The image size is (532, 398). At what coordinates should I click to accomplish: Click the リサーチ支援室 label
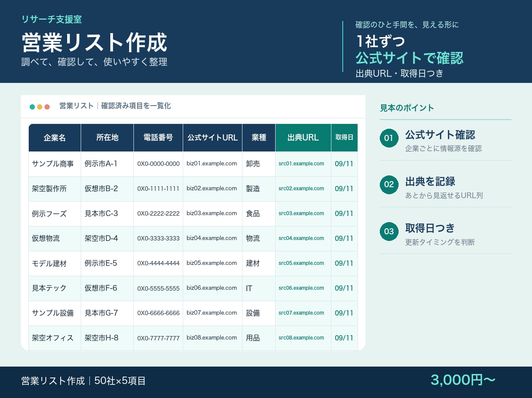[x=51, y=19]
